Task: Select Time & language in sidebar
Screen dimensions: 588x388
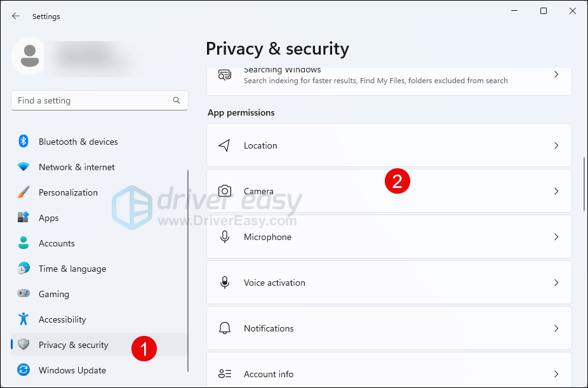Action: [x=72, y=269]
